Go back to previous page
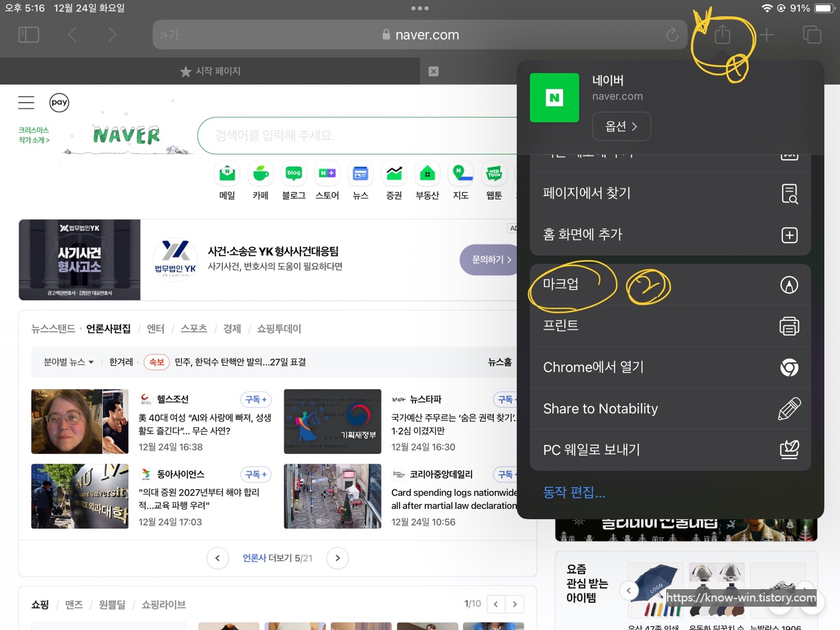840x630 pixels. pos(72,35)
